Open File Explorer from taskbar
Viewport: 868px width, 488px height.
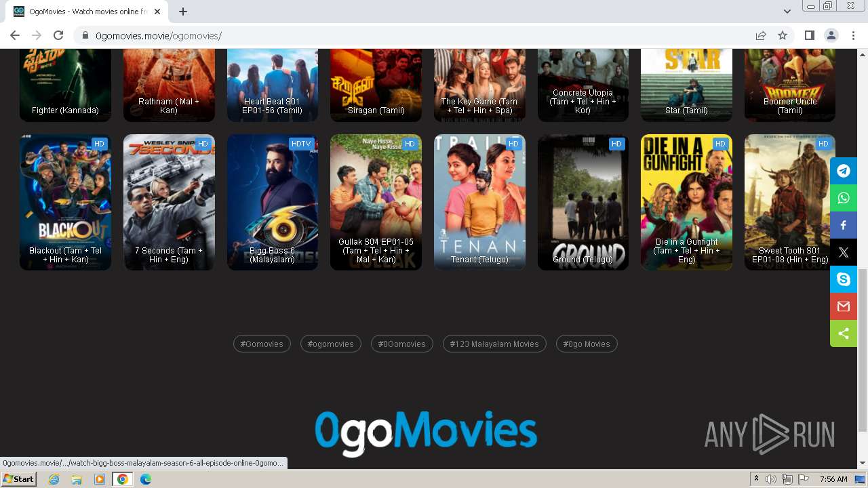77,479
